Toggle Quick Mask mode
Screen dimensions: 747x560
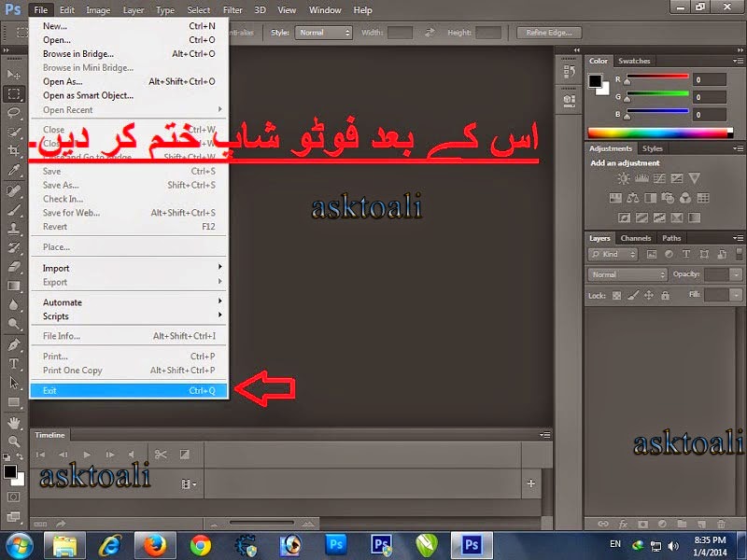(x=14, y=497)
